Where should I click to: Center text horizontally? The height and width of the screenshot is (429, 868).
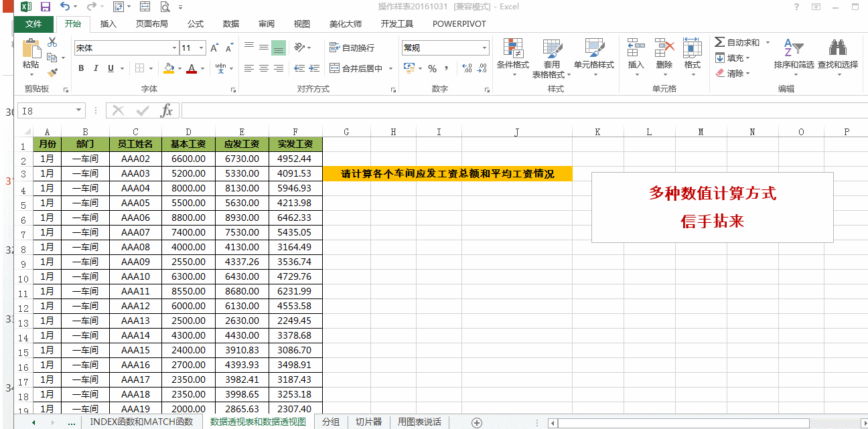264,68
